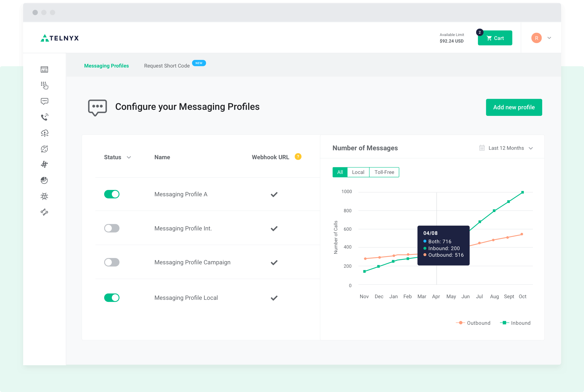This screenshot has width=584, height=392.
Task: Enable Messaging Profile Campaign toggle
Action: point(112,262)
